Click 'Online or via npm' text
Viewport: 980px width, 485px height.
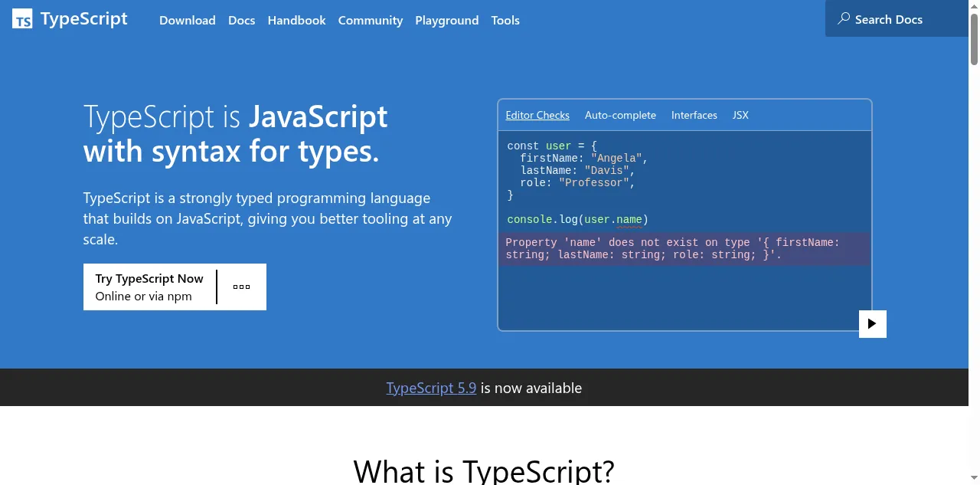pyautogui.click(x=143, y=296)
